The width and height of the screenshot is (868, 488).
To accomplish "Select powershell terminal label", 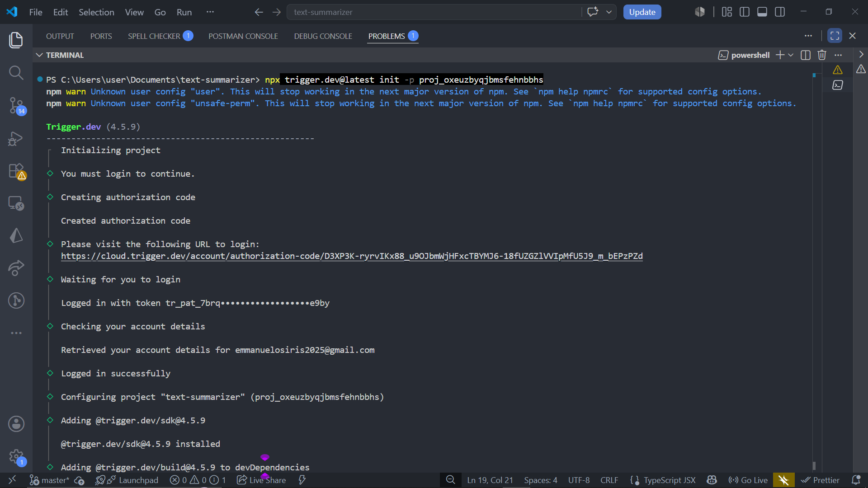I will 744,55.
